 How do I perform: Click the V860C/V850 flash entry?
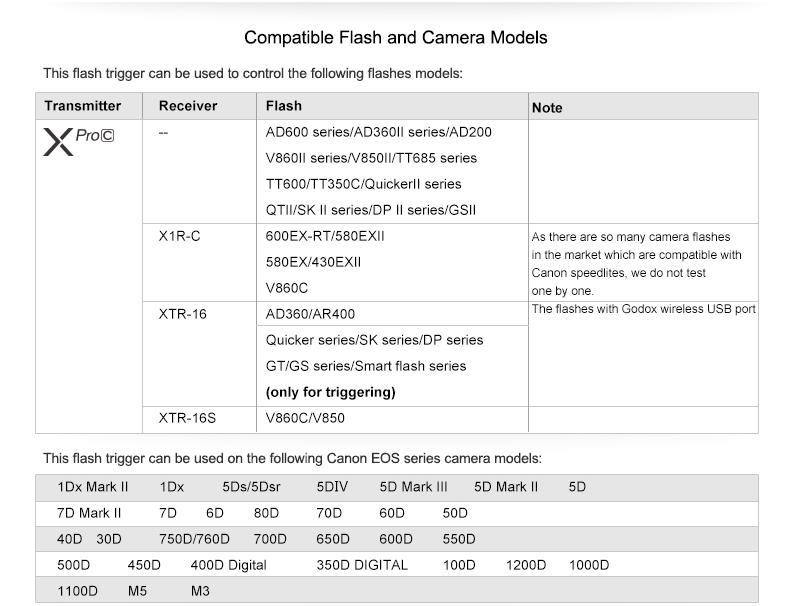pyautogui.click(x=305, y=418)
